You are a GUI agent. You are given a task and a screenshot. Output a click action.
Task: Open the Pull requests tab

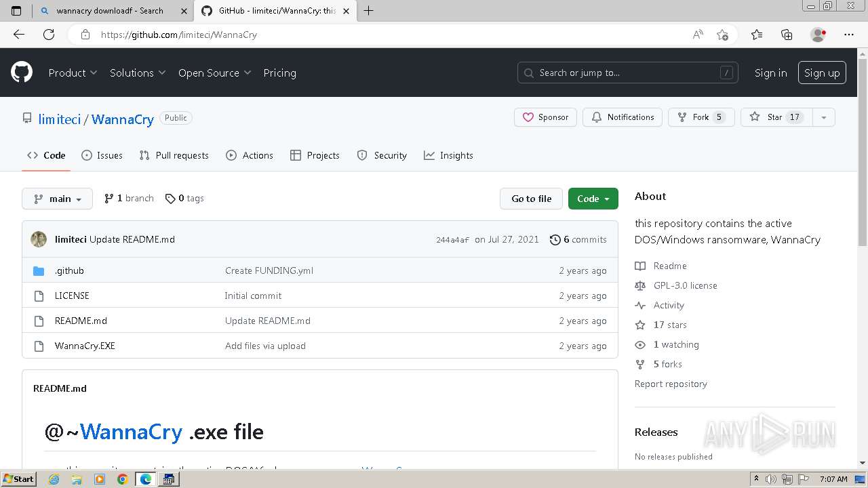(x=174, y=155)
